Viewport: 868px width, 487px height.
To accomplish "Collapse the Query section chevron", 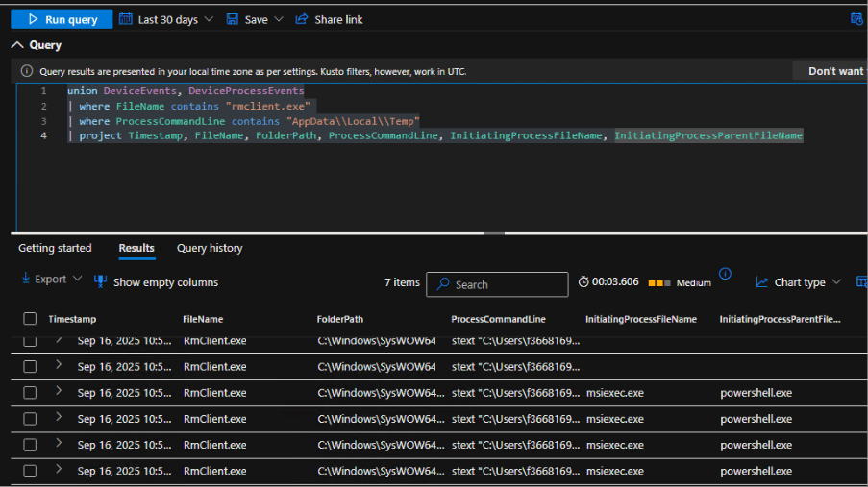I will (x=17, y=45).
